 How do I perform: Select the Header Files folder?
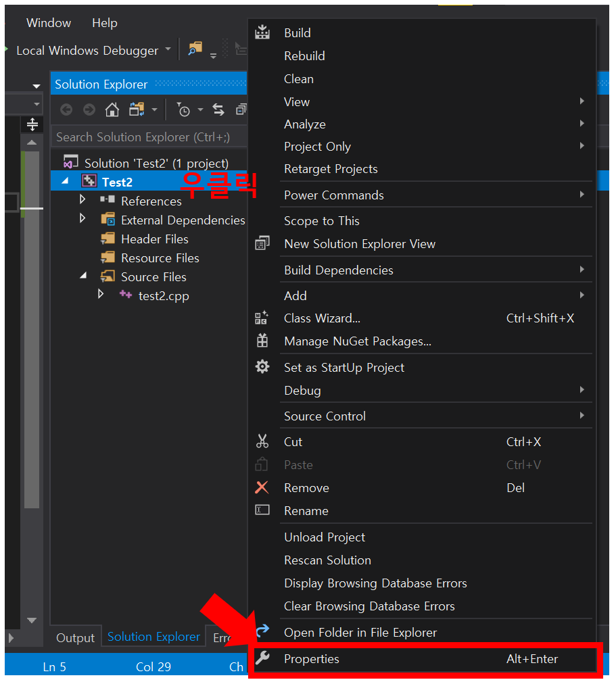tap(155, 239)
